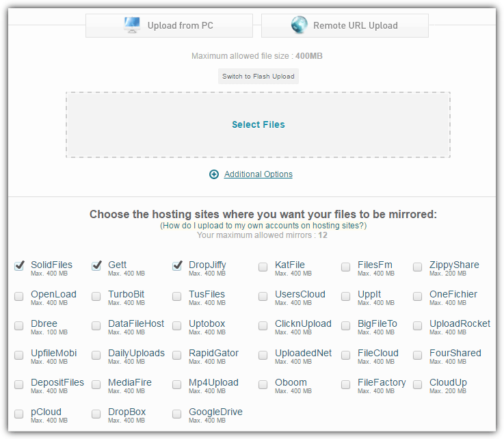The image size is (504, 439).
Task: Check the ZippyShare checkbox
Action: pos(418,267)
